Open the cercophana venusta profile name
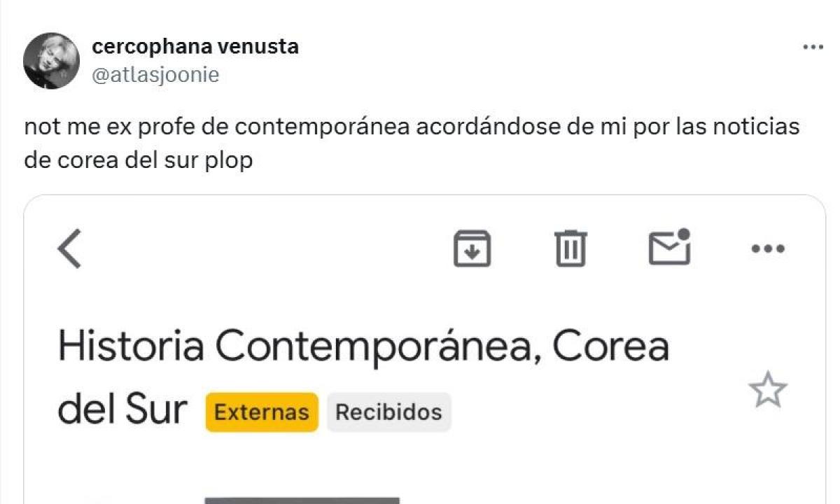840x504 pixels. pos(195,47)
